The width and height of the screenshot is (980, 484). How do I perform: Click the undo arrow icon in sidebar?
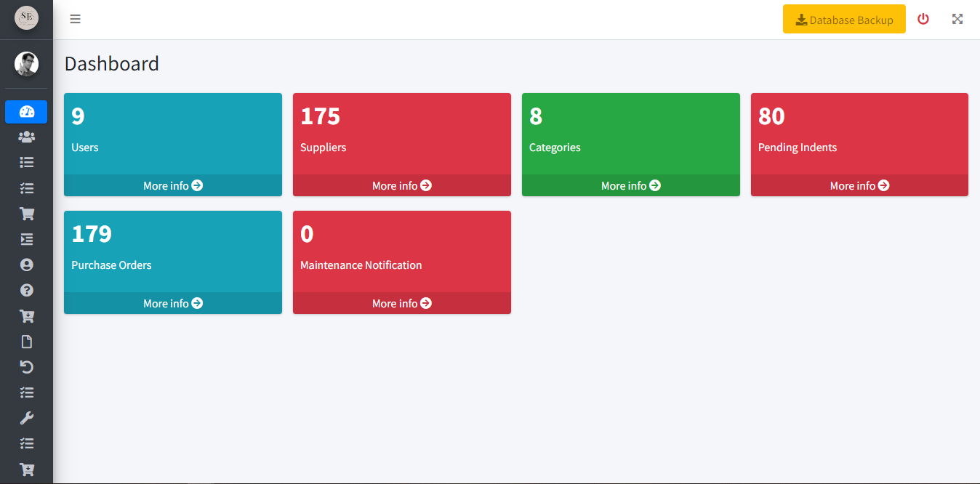tap(27, 367)
